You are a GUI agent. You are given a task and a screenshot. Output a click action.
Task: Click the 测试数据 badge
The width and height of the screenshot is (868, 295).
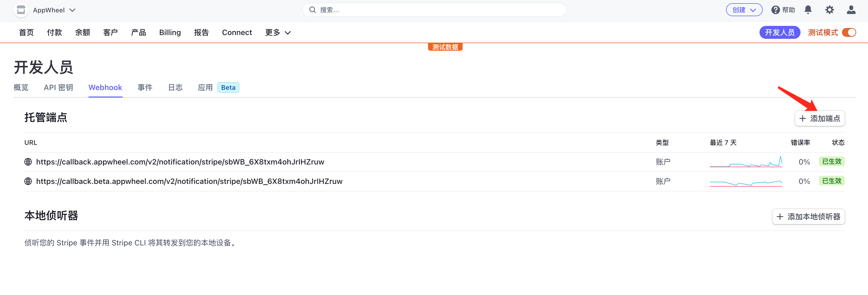[x=445, y=47]
